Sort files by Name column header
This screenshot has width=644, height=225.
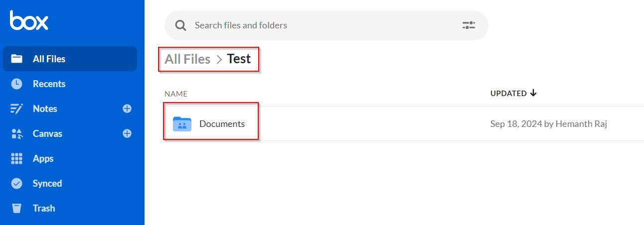coord(176,94)
